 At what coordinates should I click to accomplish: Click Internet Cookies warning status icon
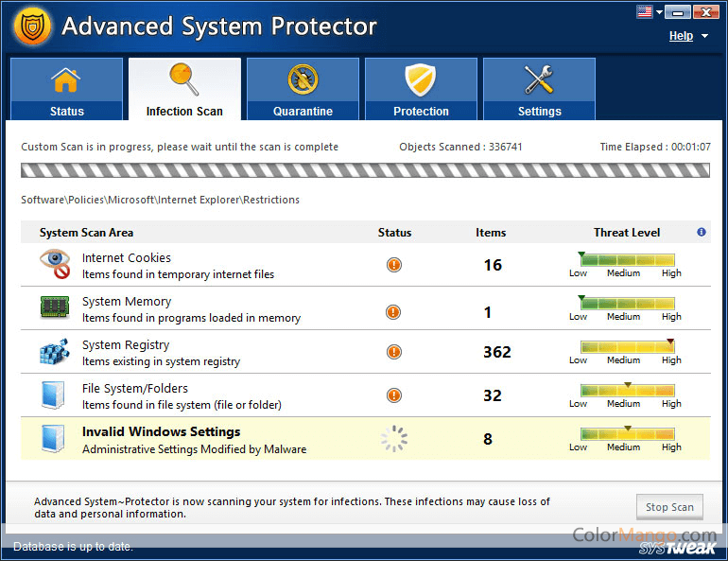394,265
